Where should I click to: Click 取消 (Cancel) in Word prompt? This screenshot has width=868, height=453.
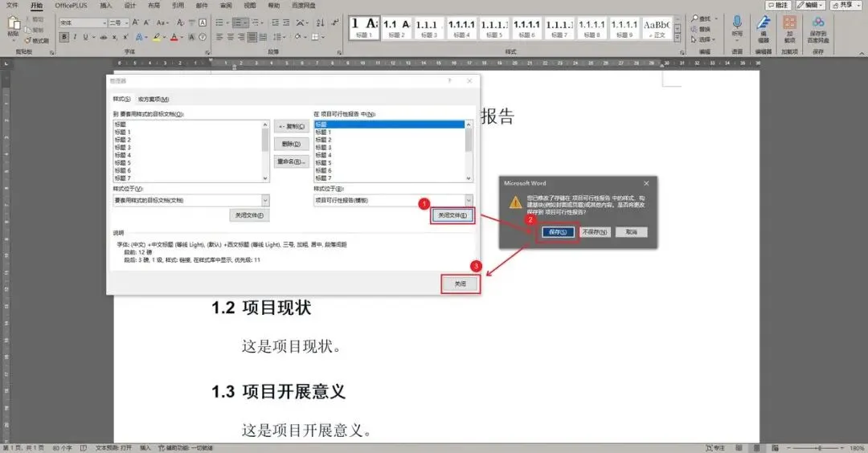pyautogui.click(x=632, y=232)
